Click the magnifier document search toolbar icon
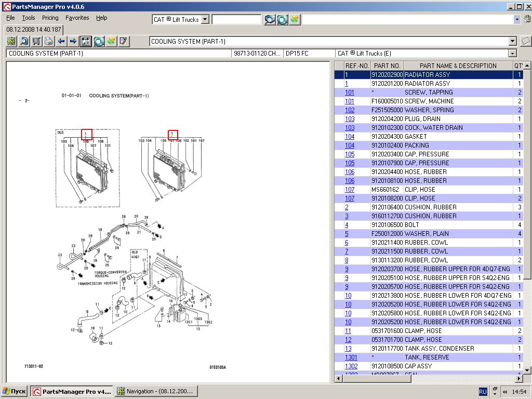This screenshot has width=532, height=399. point(23,41)
